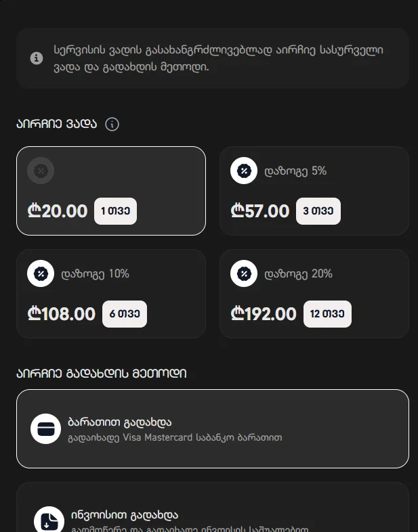
Task: Click the info icon beside აირჩიე ვადა
Action: point(112,125)
